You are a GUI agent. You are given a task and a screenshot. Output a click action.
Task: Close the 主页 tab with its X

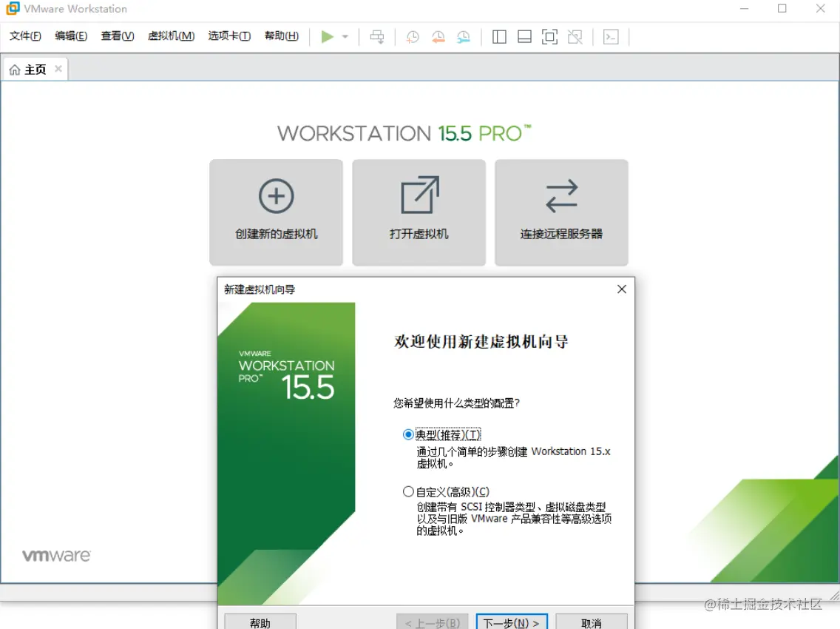click(58, 69)
